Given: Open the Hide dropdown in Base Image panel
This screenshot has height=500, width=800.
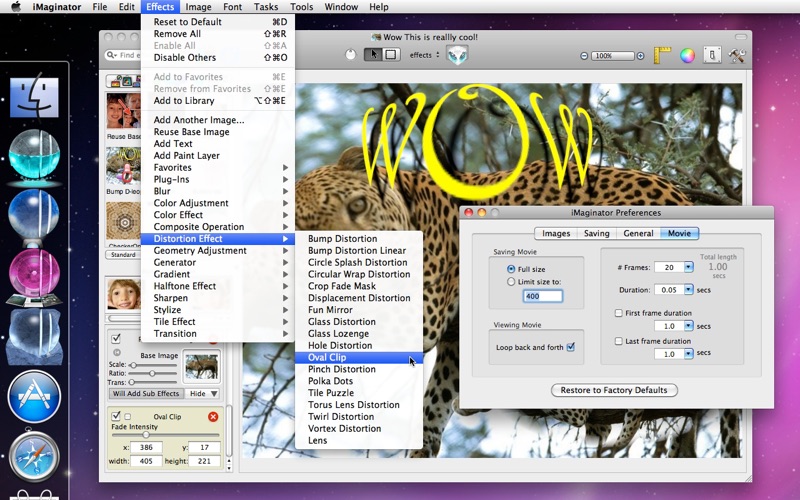Looking at the screenshot, I should point(204,393).
